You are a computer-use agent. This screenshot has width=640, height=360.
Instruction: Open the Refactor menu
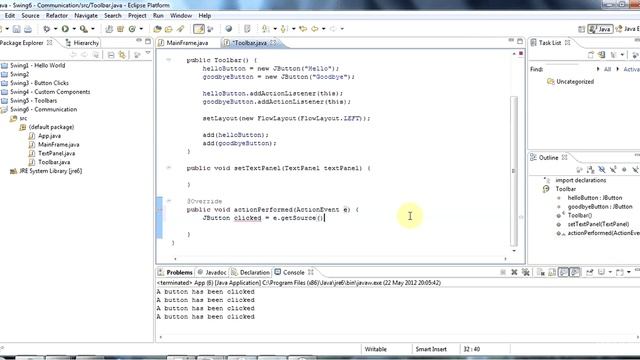pyautogui.click(x=57, y=16)
